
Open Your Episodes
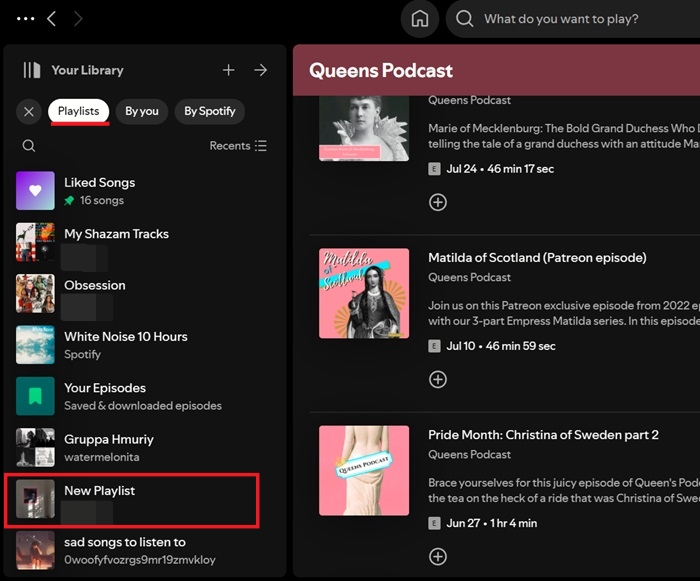143,396
